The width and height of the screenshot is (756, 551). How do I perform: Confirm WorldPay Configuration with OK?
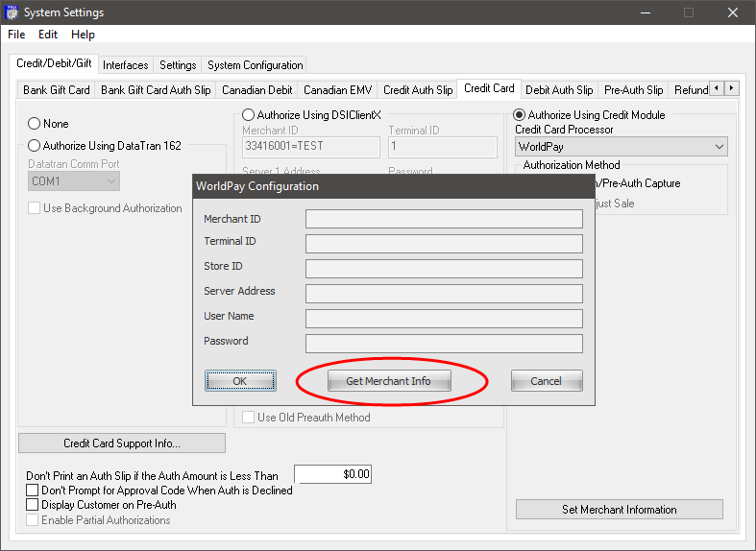240,381
